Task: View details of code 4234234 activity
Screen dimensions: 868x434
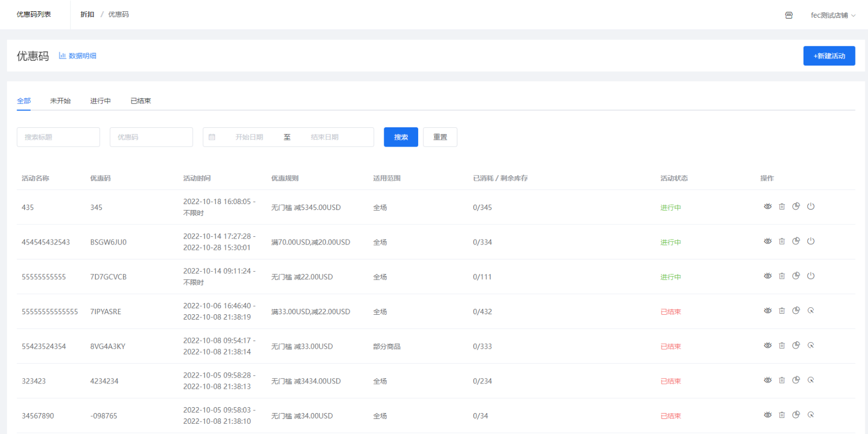Action: click(767, 380)
